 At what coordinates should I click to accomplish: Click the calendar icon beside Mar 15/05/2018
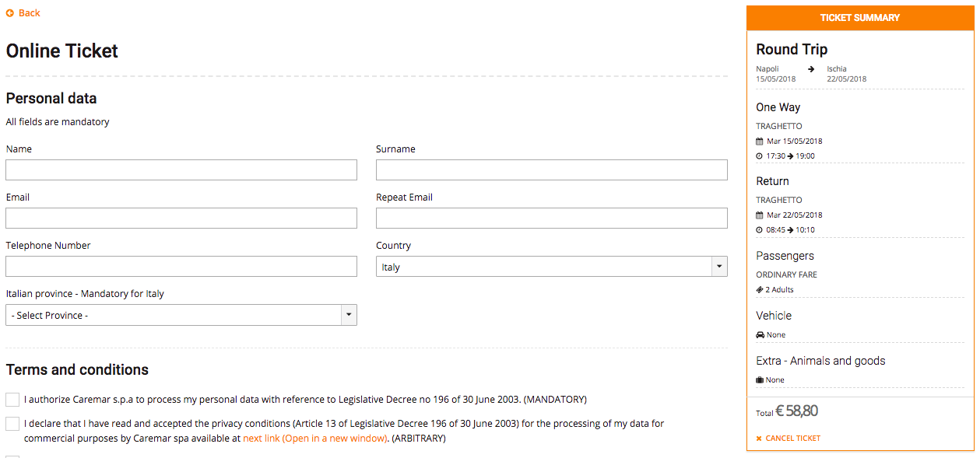coord(760,142)
